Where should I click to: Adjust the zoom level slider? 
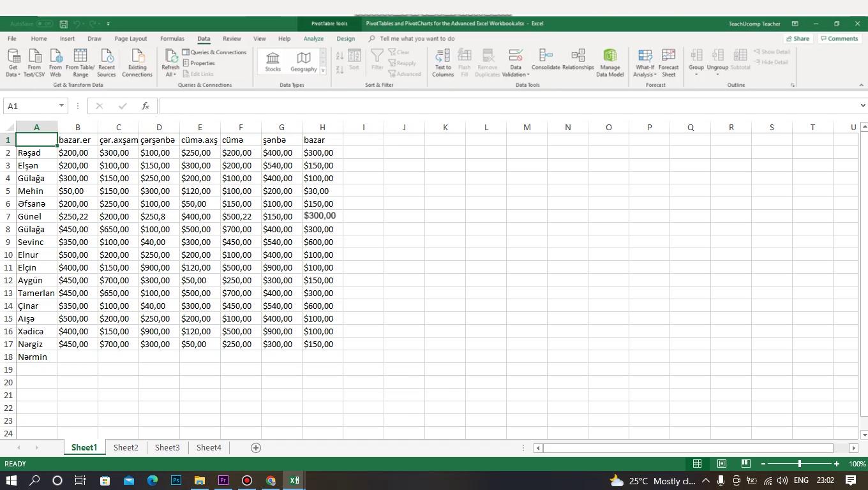coord(799,464)
